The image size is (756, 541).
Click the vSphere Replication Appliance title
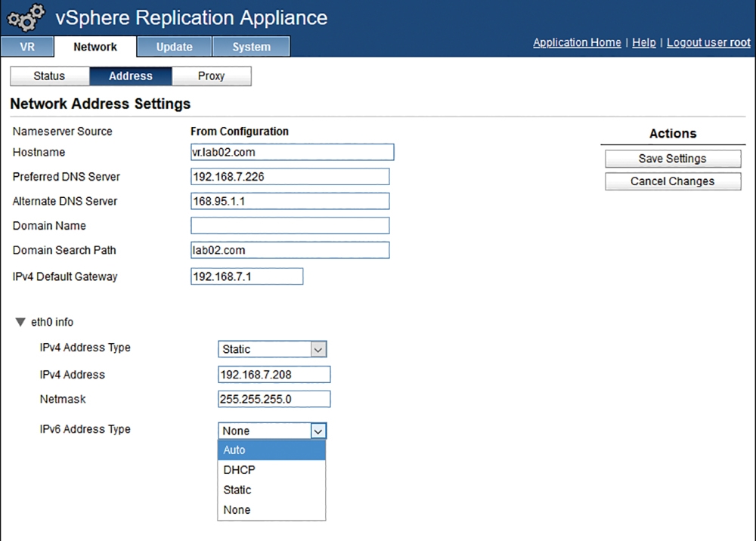[191, 18]
